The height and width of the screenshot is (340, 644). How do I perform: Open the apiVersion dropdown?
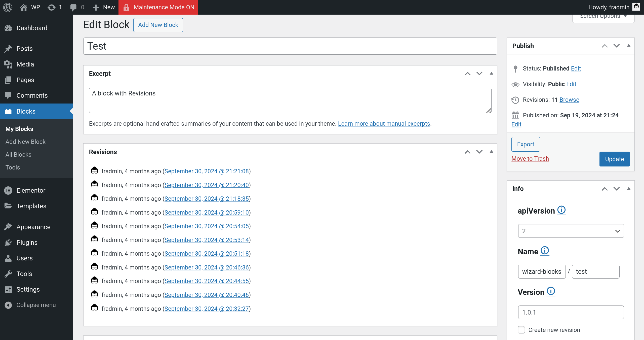571,231
